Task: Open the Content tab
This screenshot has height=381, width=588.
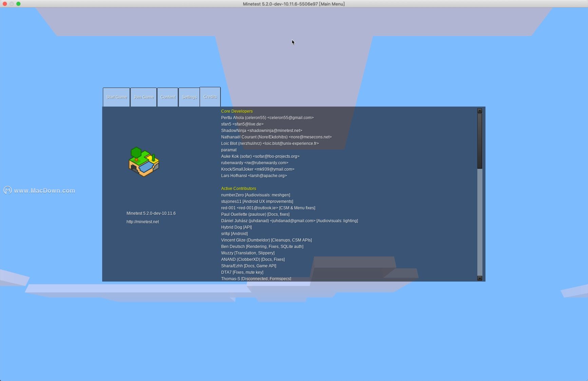Action: 168,97
